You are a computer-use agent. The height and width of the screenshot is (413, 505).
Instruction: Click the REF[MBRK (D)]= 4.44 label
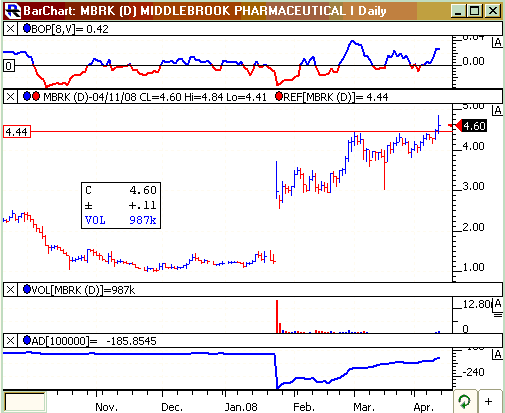[x=336, y=97]
